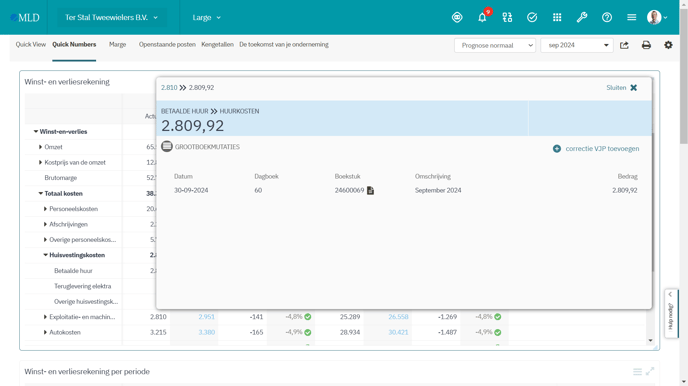
Task: Click the list menu icon of period chart
Action: tap(638, 372)
